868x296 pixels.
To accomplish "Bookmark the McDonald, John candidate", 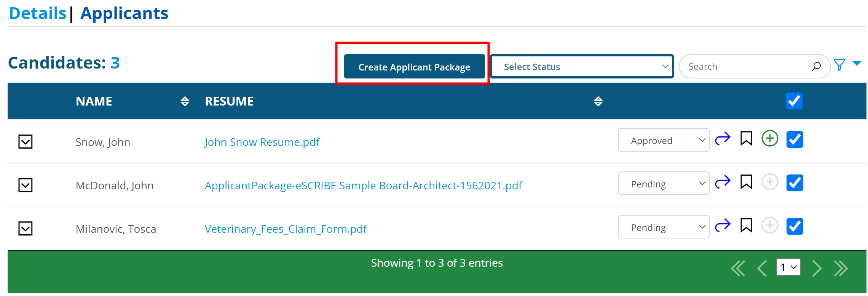I will pos(746,182).
